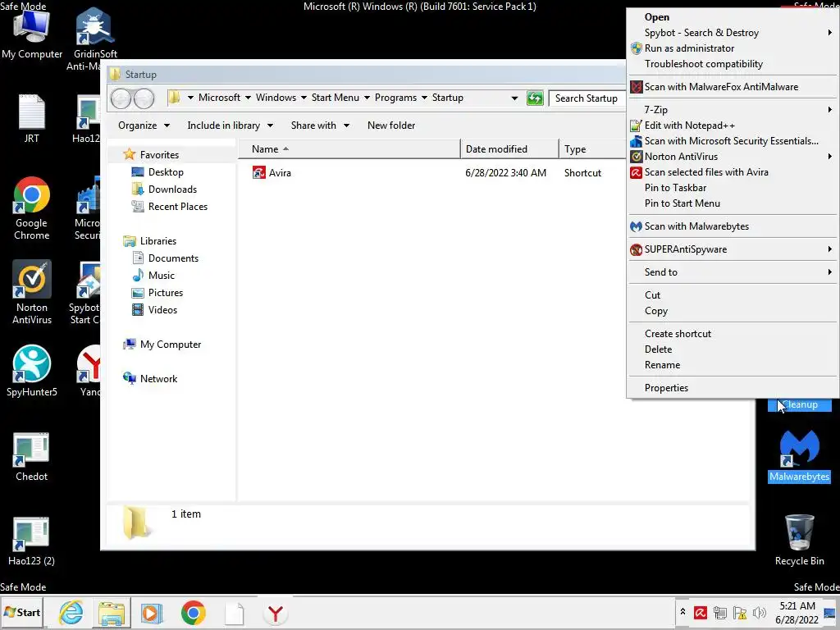Choose Run as administrator
840x630 pixels.
point(732,48)
